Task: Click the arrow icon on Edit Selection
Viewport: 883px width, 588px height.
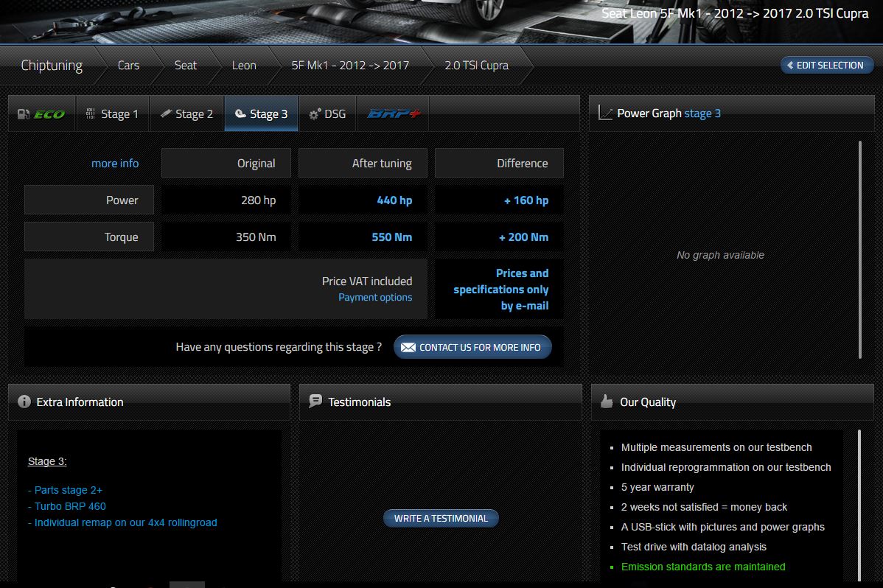Action: 790,66
